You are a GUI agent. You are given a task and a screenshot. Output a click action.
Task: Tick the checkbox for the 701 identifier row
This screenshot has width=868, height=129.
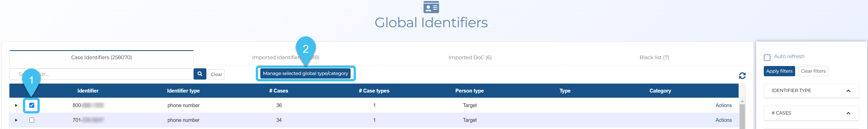coord(32,120)
